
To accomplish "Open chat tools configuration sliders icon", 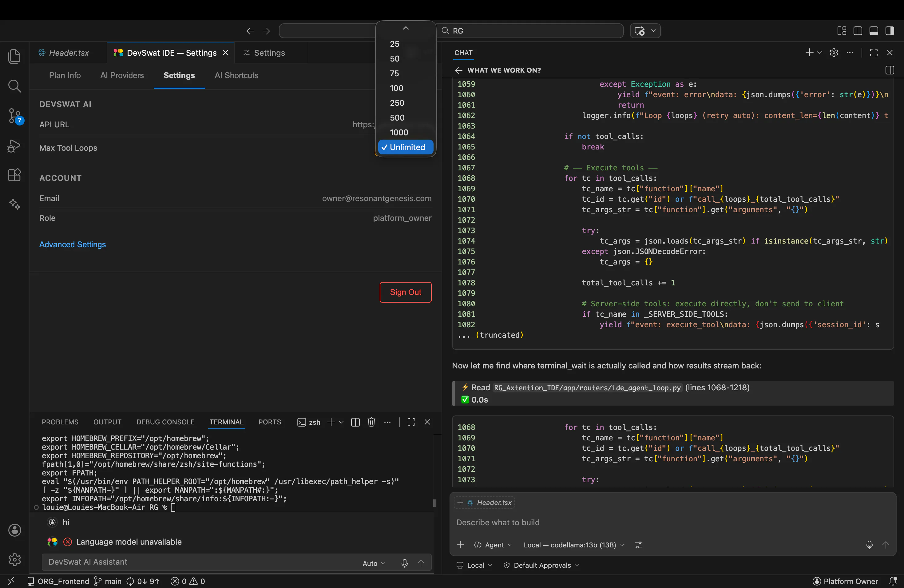I will [x=639, y=545].
